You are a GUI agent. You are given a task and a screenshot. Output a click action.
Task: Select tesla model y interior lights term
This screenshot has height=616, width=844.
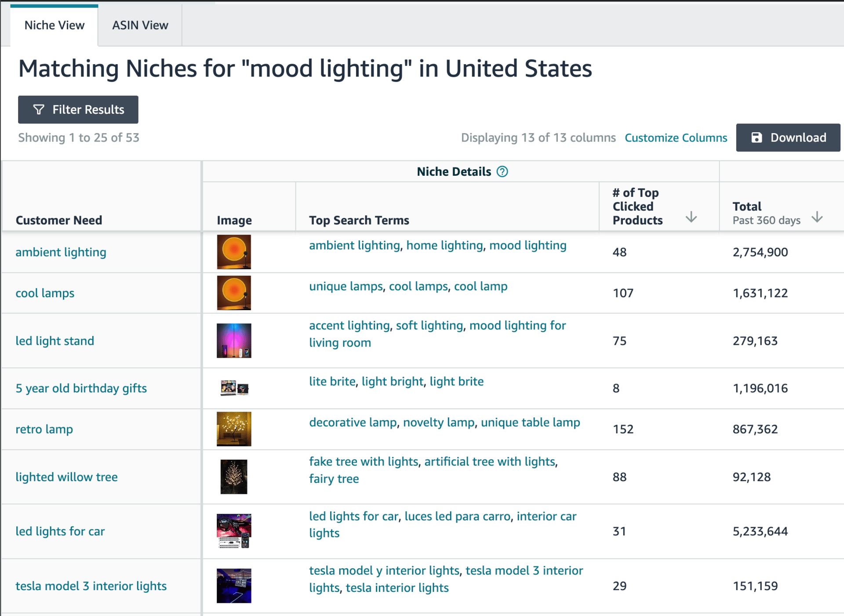[x=384, y=571]
